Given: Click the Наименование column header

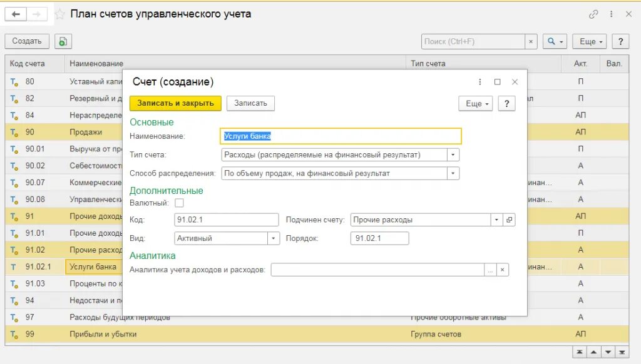Looking at the screenshot, I should tap(235, 64).
